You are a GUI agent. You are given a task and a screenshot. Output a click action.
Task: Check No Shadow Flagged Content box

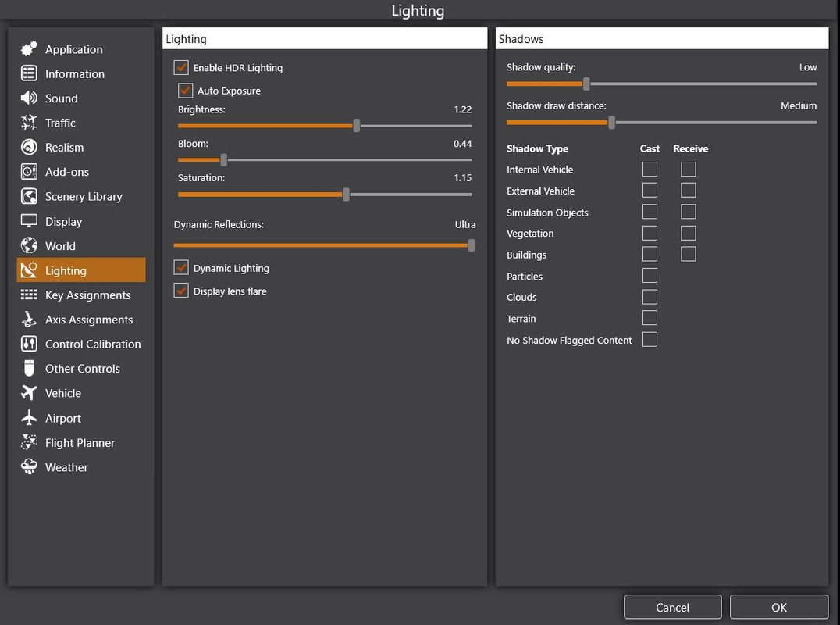pyautogui.click(x=650, y=339)
